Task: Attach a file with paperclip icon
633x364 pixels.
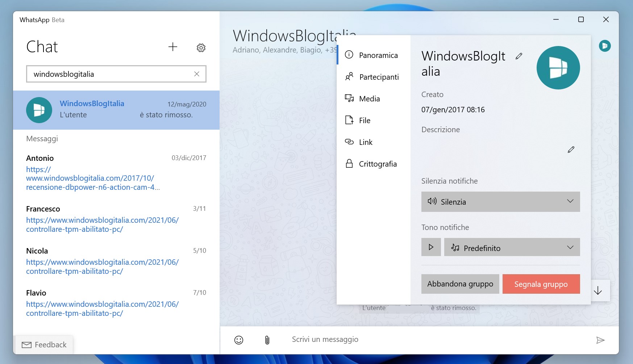Action: 267,340
